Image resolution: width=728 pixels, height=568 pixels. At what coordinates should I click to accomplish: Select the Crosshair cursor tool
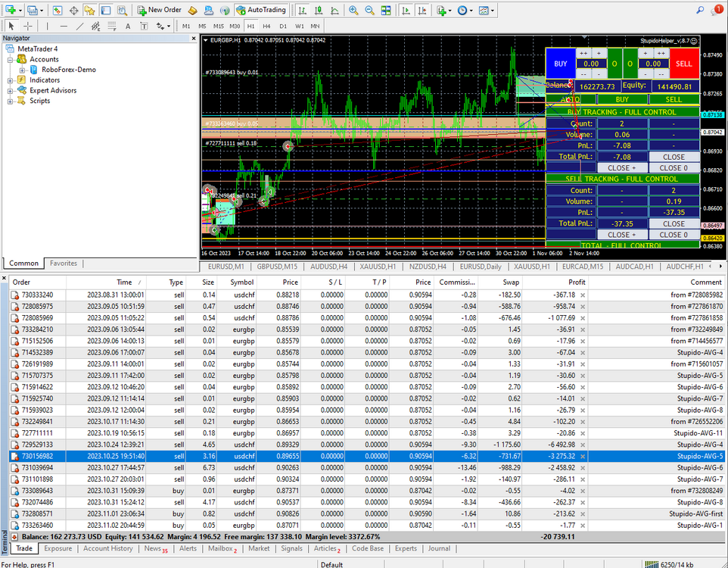click(x=28, y=26)
